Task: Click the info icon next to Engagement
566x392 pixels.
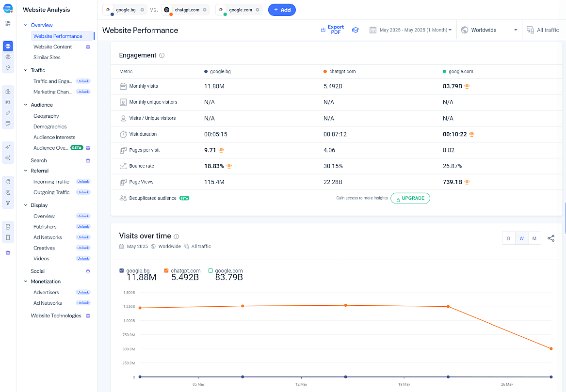Action: tap(162, 55)
